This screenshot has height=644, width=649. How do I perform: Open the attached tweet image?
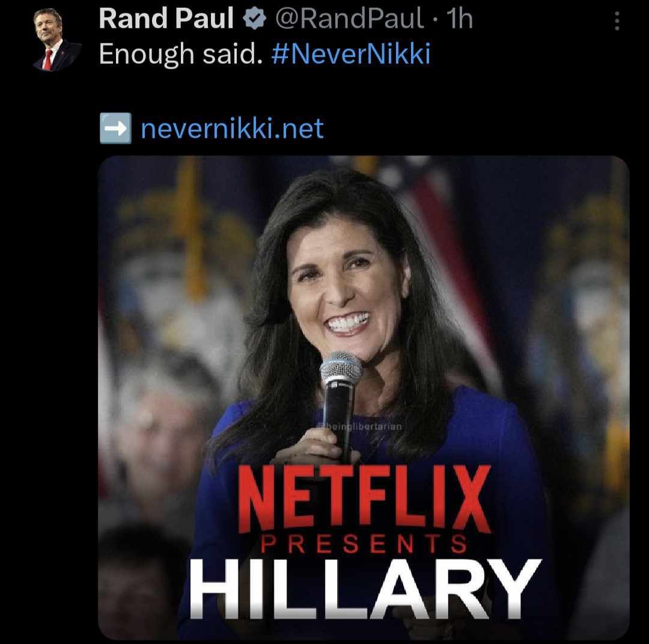364,398
